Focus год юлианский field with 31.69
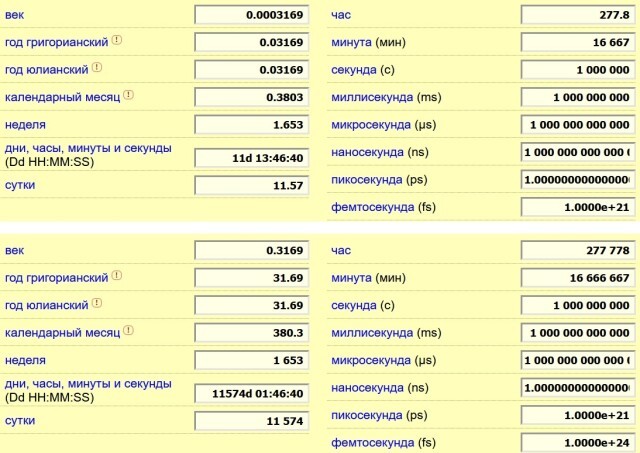The width and height of the screenshot is (640, 453). pos(251,305)
